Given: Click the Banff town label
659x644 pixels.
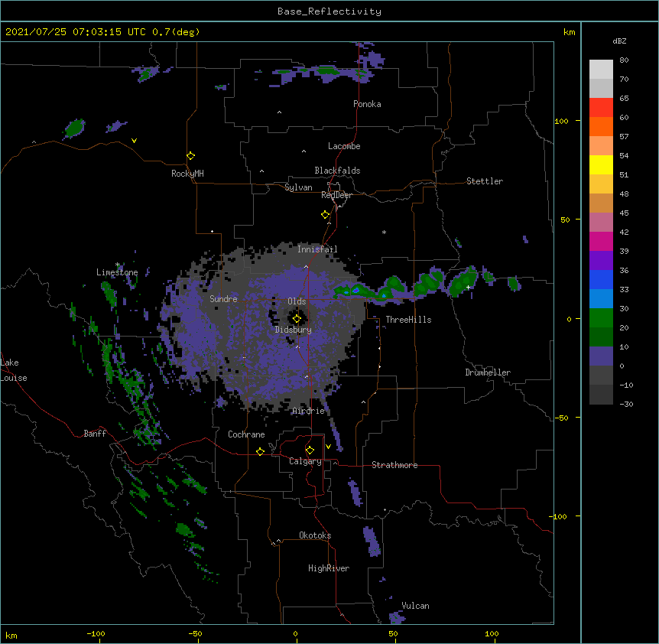Looking at the screenshot, I should pyautogui.click(x=95, y=434).
